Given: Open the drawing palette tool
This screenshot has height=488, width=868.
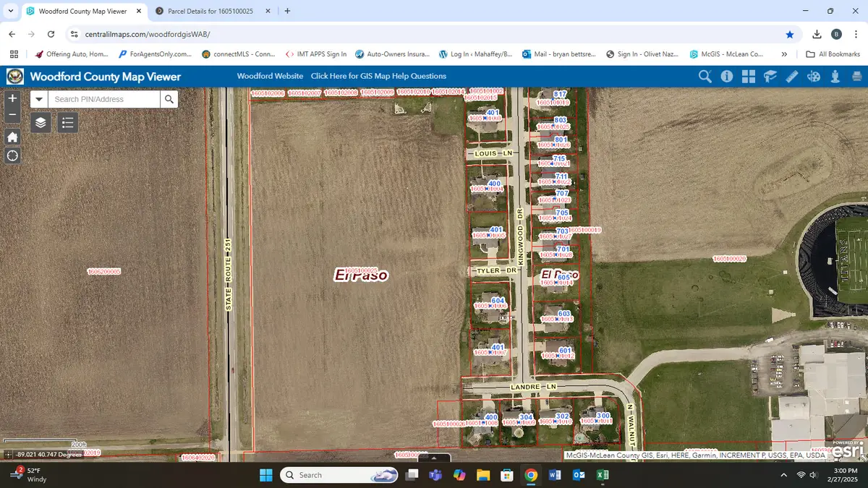Looking at the screenshot, I should coord(813,76).
